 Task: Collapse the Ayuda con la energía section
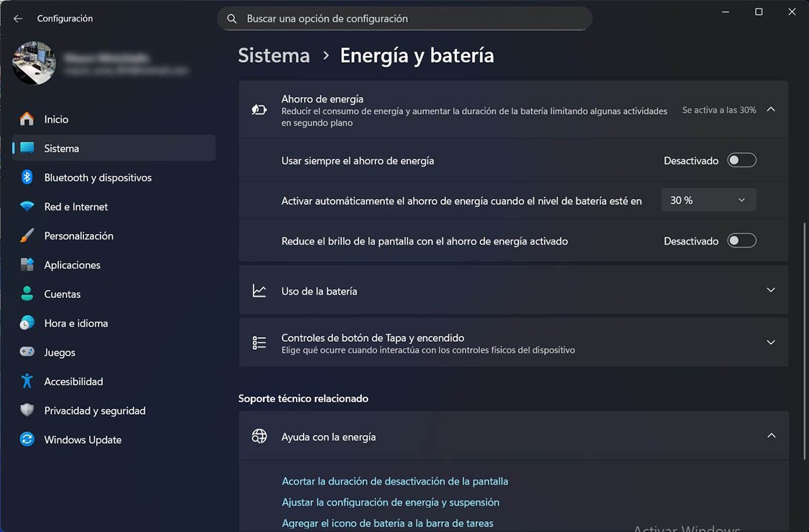click(x=771, y=436)
